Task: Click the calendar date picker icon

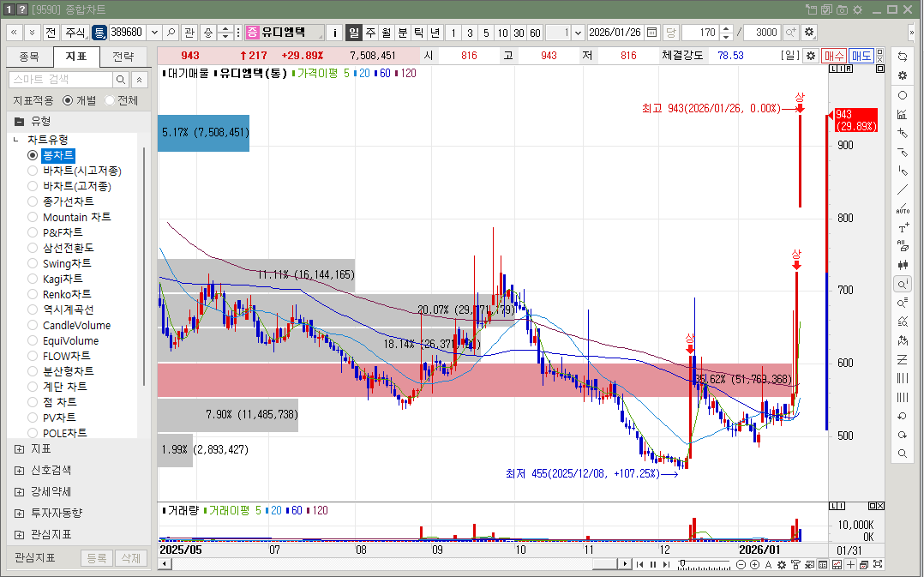Action: (651, 33)
